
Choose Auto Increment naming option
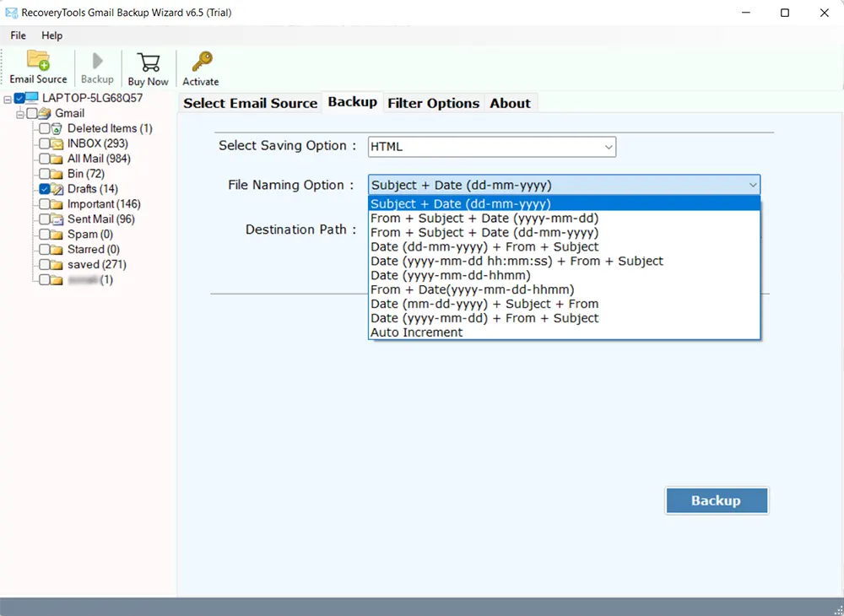pos(417,332)
